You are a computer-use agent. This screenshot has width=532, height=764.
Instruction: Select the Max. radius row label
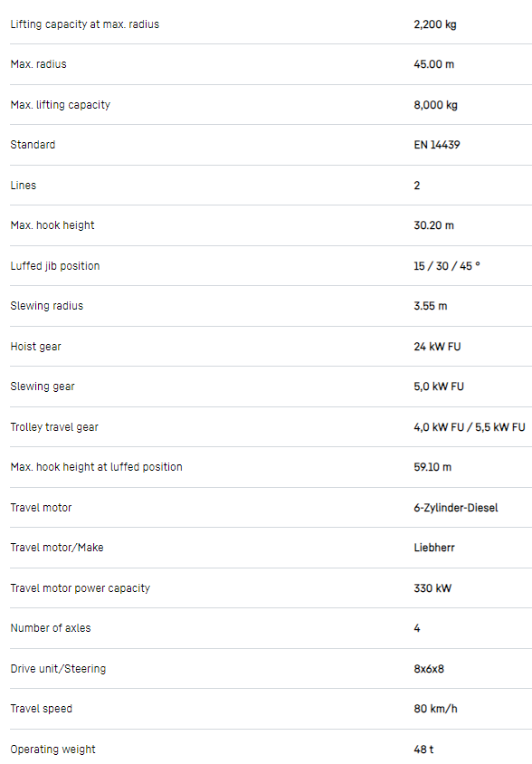39,64
